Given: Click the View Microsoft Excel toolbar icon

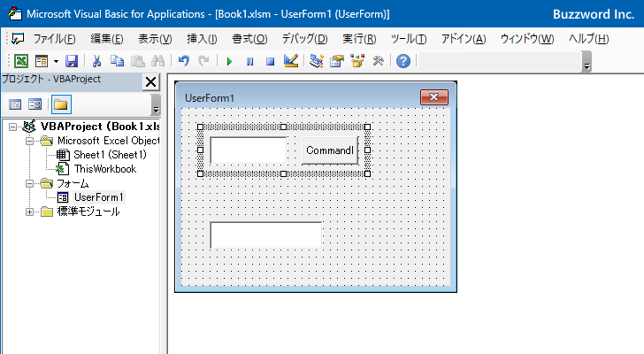Looking at the screenshot, I should coord(21,61).
